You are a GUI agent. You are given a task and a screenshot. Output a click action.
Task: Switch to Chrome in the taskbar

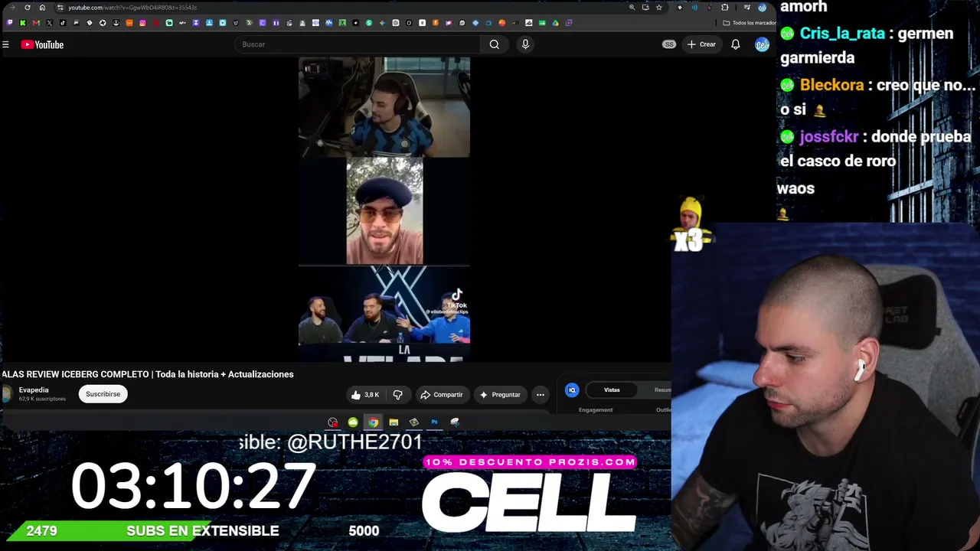tap(373, 422)
